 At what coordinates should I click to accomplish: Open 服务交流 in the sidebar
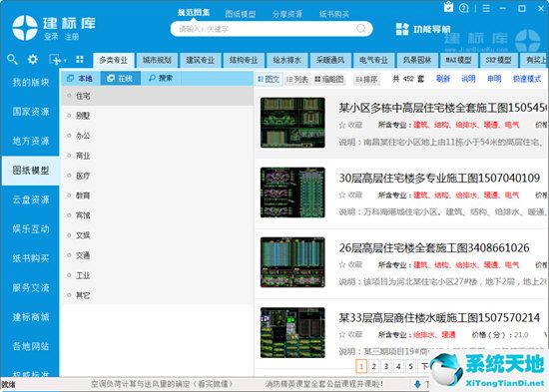pos(31,288)
